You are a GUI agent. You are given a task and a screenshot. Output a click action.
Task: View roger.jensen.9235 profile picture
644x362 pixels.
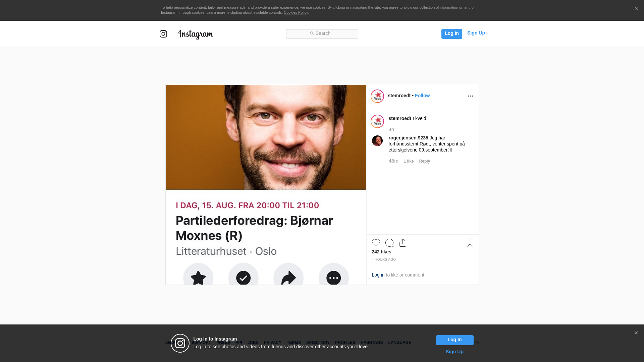click(x=377, y=141)
